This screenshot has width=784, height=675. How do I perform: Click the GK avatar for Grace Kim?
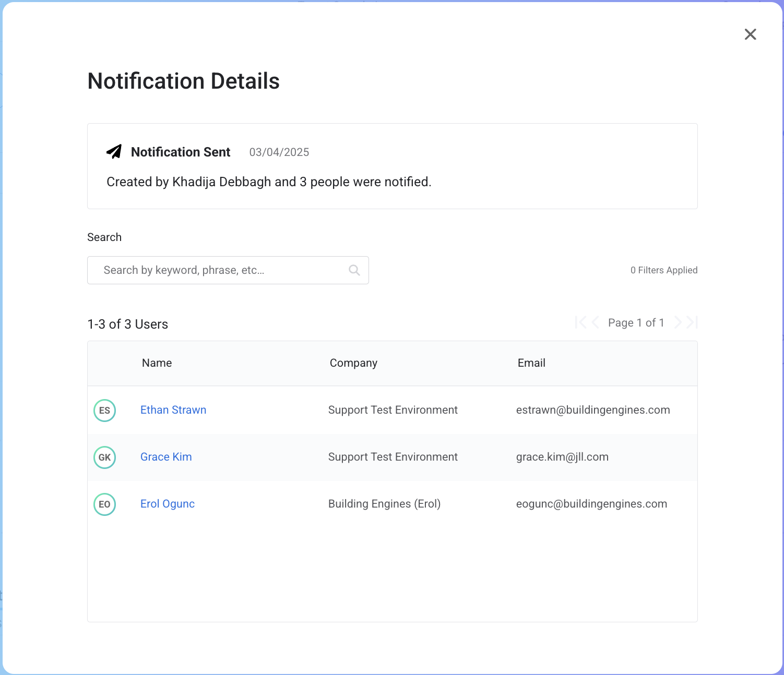coord(104,457)
